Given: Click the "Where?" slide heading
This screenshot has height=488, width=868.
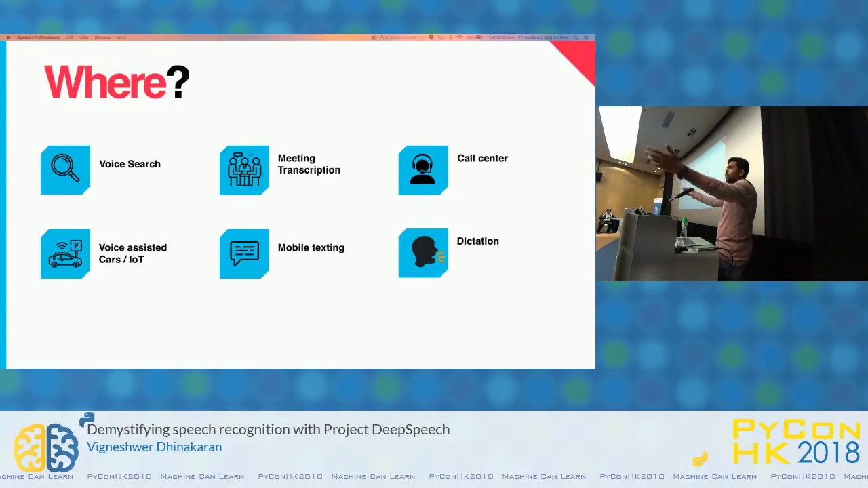Looking at the screenshot, I should point(117,83).
